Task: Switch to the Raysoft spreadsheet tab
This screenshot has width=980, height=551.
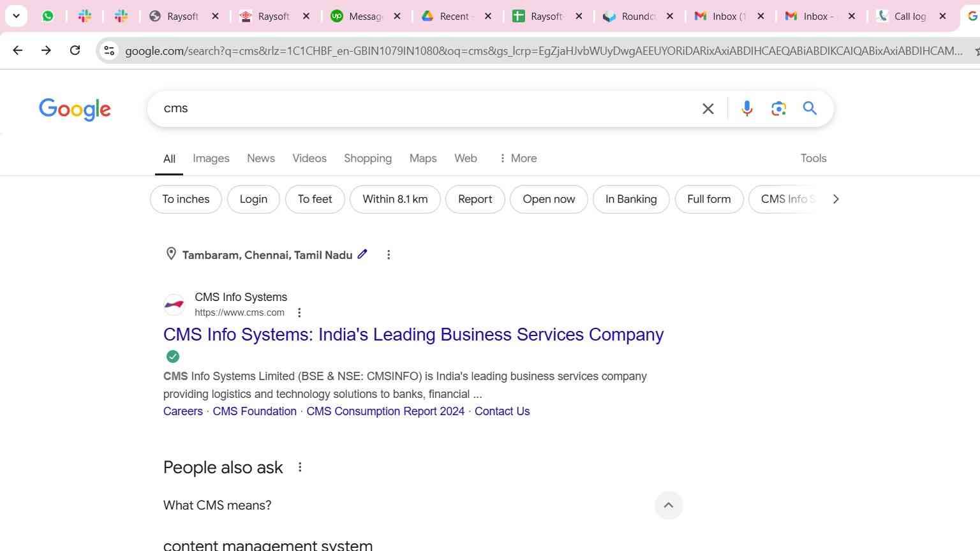Action: pyautogui.click(x=546, y=16)
